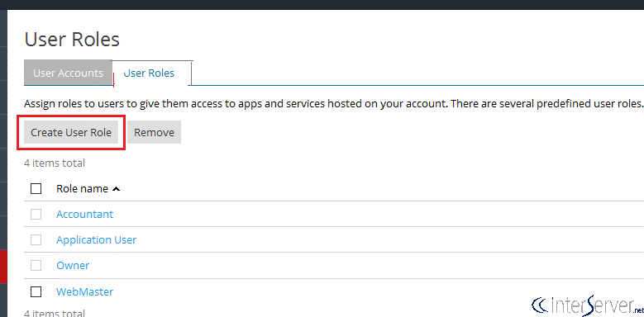Click the "4 items total" text above the table
Image resolution: width=644 pixels, height=317 pixels.
pos(55,163)
